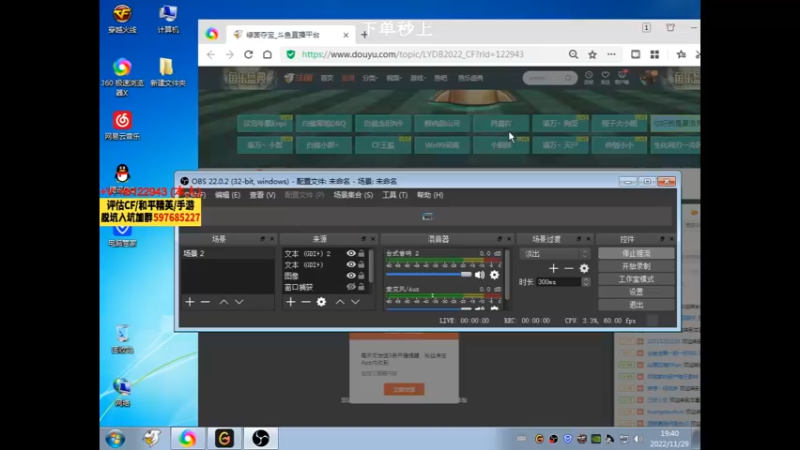
Task: Toggle lock on 图像 source
Action: pos(361,276)
